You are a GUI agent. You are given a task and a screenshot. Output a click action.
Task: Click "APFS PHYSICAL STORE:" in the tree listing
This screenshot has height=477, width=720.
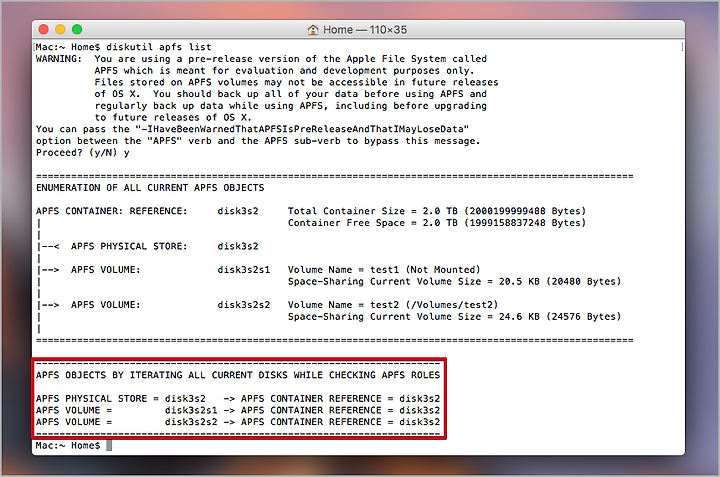pyautogui.click(x=129, y=246)
